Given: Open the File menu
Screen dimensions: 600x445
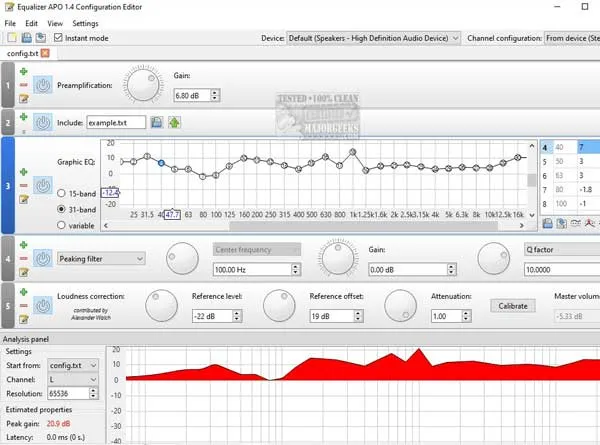Looking at the screenshot, I should (x=10, y=23).
